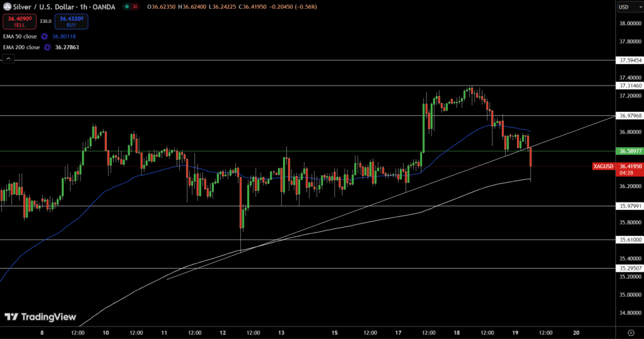Click the red approximately-equal data icon
This screenshot has width=644, height=339.
coord(135,7)
